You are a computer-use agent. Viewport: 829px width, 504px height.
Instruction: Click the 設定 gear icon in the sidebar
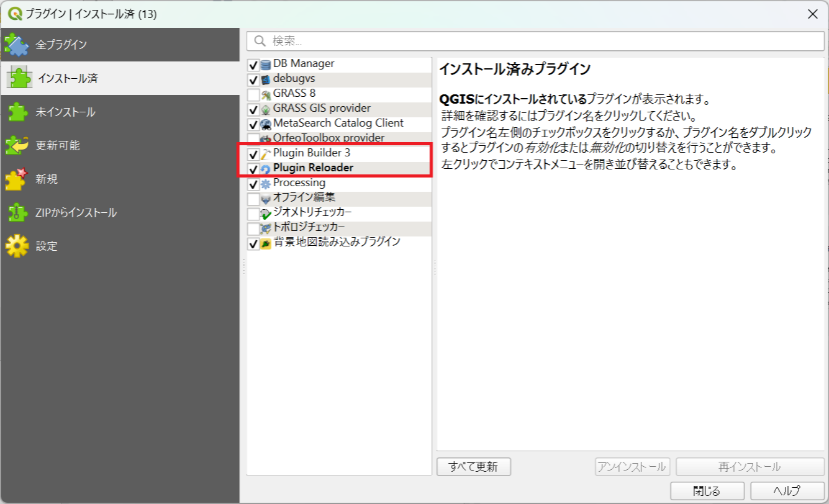[x=17, y=246]
